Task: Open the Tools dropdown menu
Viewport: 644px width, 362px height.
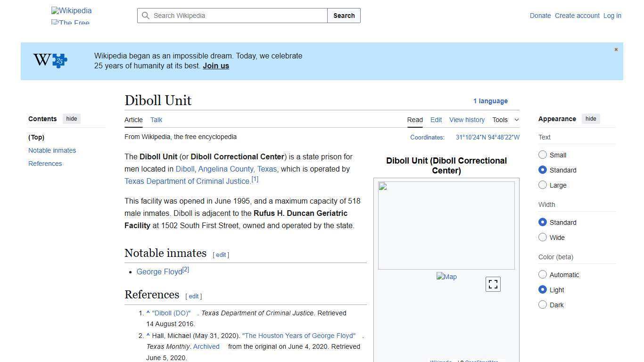Action: [505, 120]
